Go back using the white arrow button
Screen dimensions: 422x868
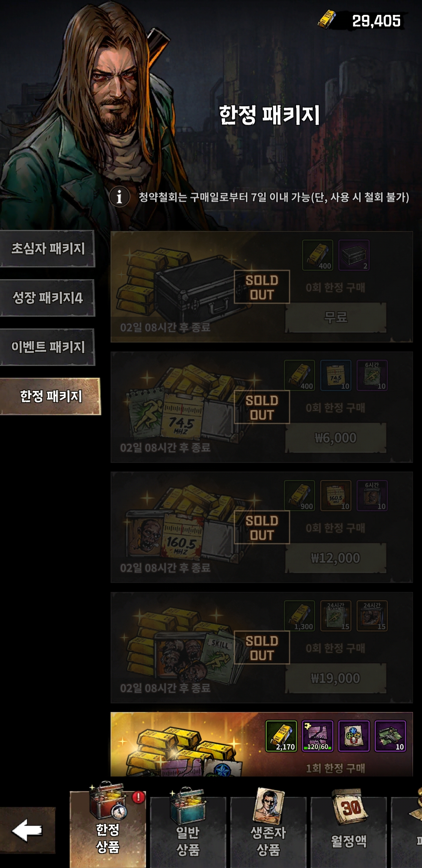coord(27,830)
